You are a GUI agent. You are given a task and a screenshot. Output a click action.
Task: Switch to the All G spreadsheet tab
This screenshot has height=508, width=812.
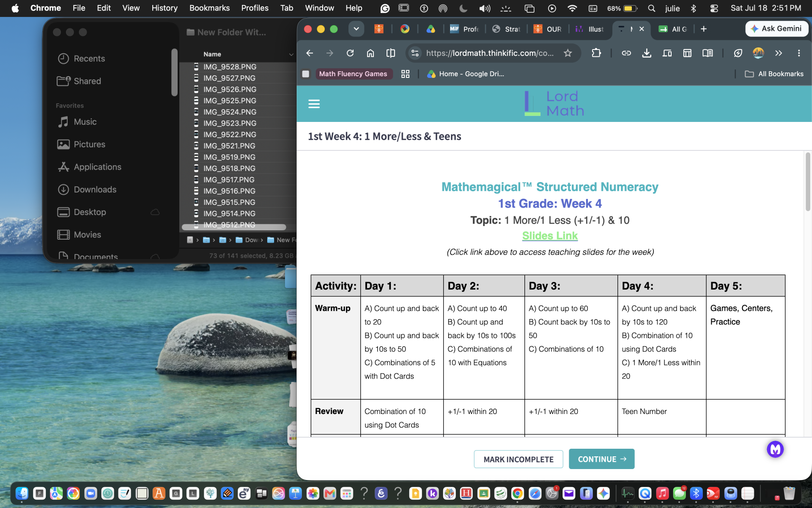click(x=673, y=29)
